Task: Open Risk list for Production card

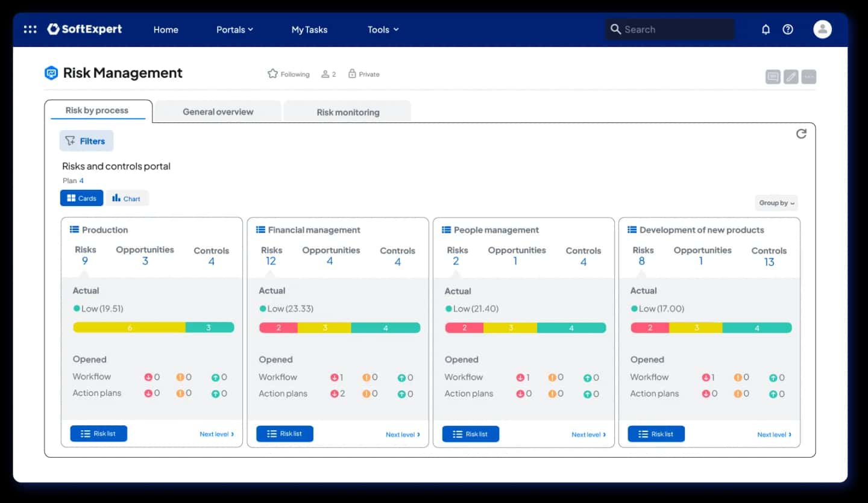Action: click(x=98, y=434)
